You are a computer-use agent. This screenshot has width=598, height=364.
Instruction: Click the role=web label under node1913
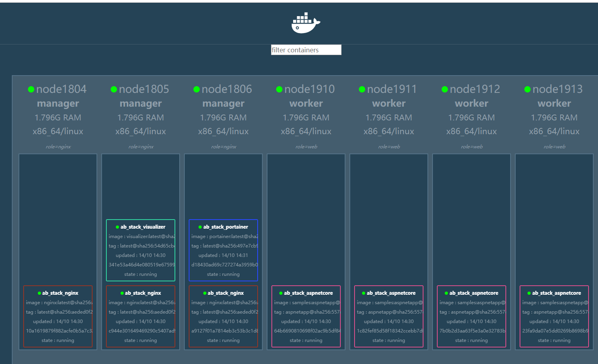[x=555, y=147]
